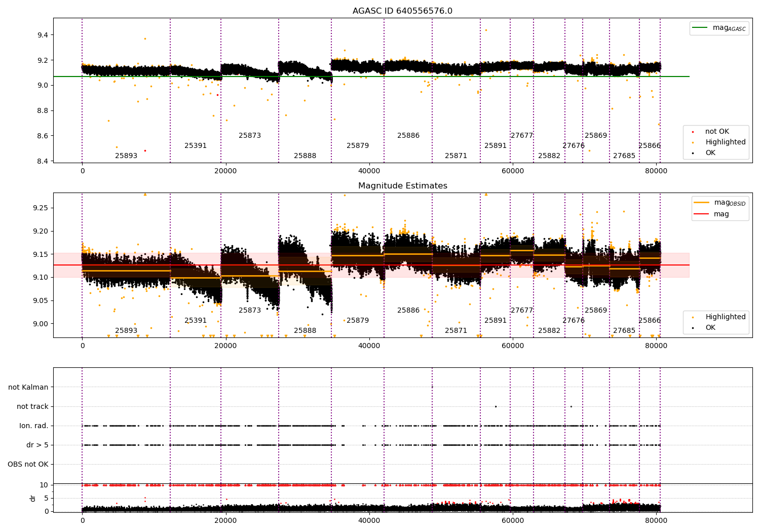Click the 80000 x-tick below top plot

[x=656, y=171]
